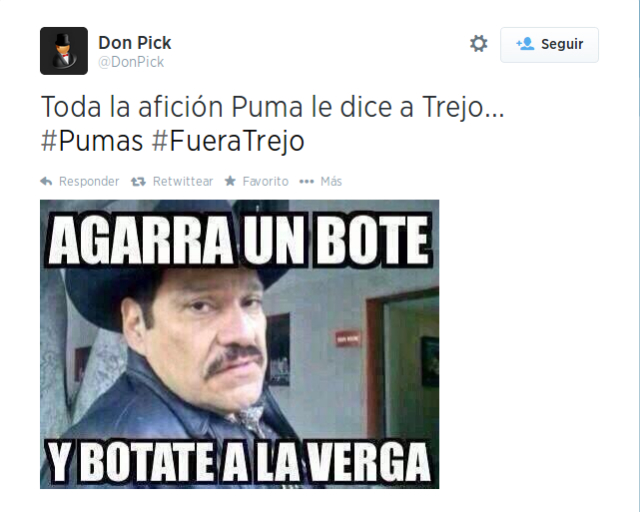The width and height of the screenshot is (640, 512).
Task: Select the Responder text link
Action: (x=89, y=181)
